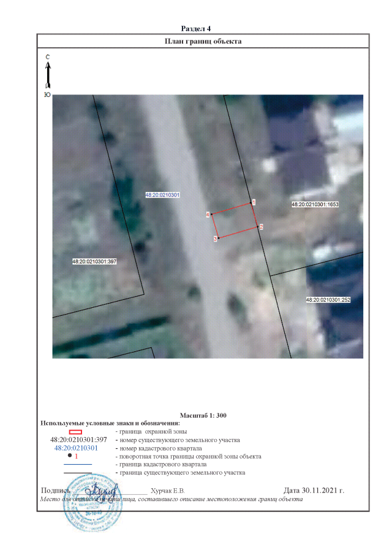The width and height of the screenshot is (392, 555).
Task: Click the "Раздел 4" heading
Action: pos(196,29)
